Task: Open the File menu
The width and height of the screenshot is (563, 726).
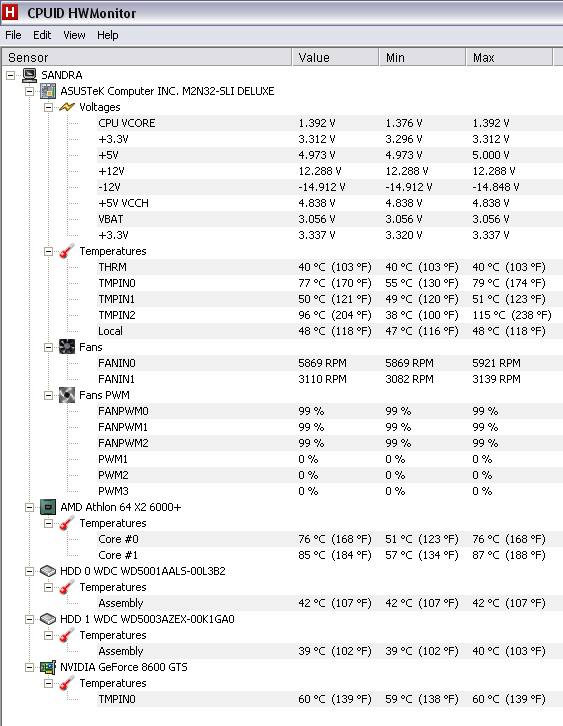Action: click(13, 35)
